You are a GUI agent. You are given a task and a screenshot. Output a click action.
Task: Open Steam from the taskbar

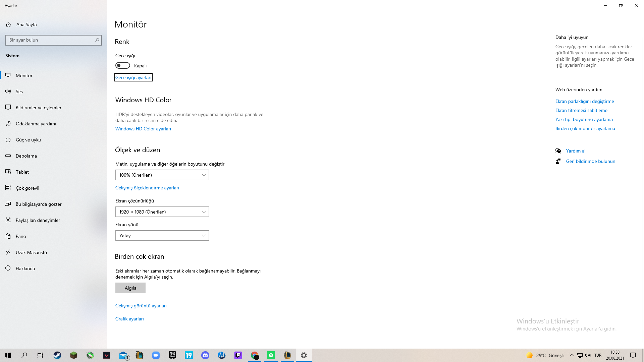tap(57, 355)
